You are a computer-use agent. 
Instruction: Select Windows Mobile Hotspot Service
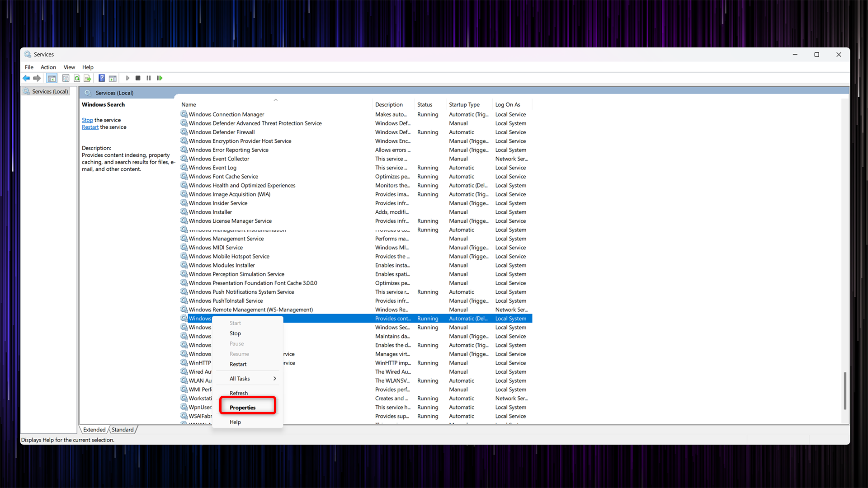point(356,257)
